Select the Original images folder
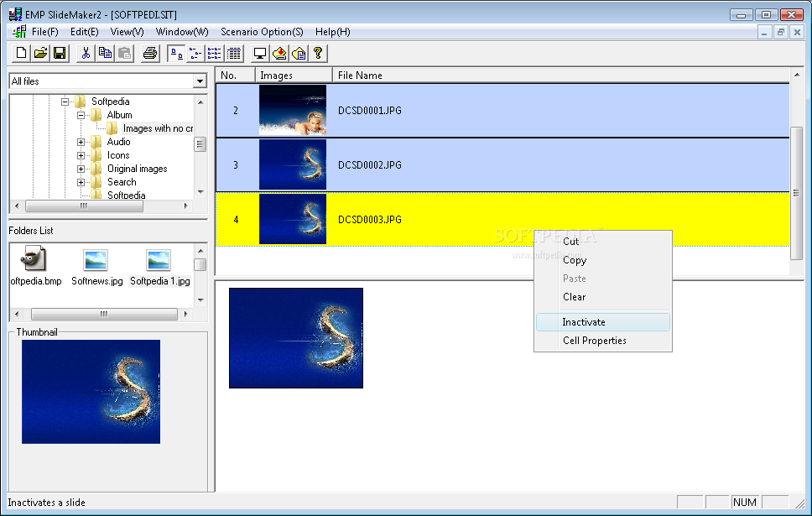Screen dimensions: 812x516 click(138, 169)
